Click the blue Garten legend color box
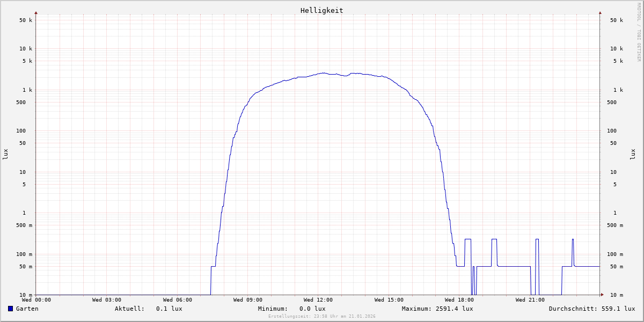Screen dimensions: 644x322 tap(10, 309)
